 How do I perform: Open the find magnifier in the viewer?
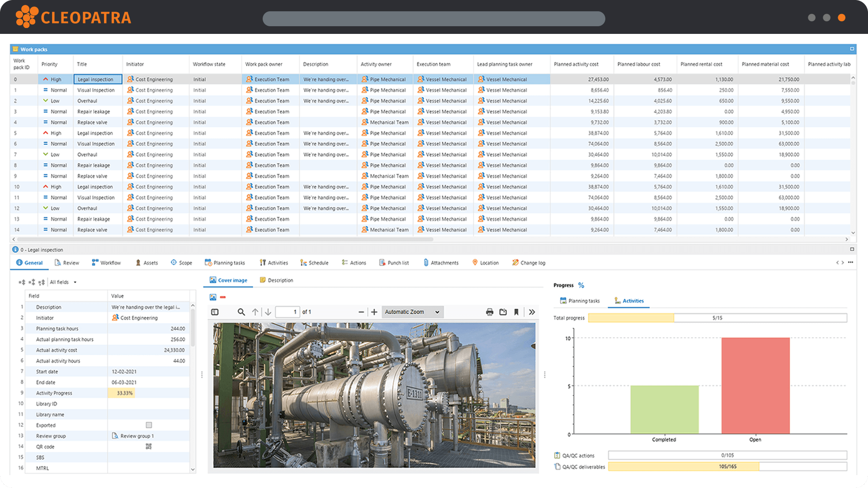pos(241,312)
